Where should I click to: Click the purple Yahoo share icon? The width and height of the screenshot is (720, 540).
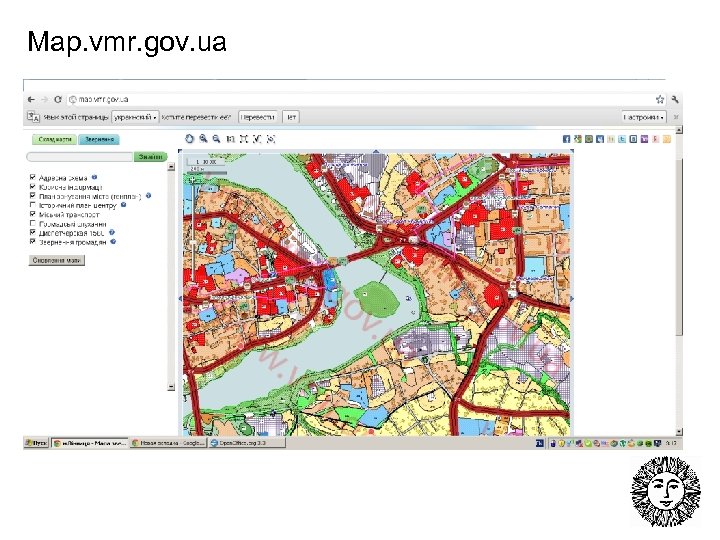(x=644, y=139)
